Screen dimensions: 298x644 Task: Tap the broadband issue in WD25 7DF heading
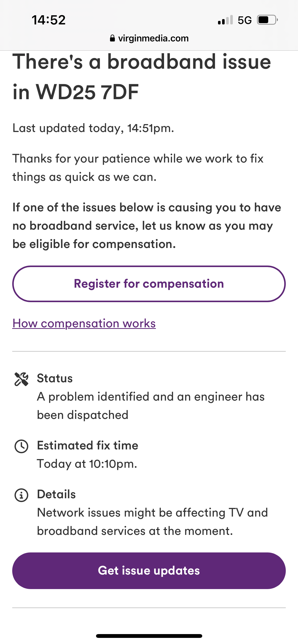pyautogui.click(x=142, y=77)
